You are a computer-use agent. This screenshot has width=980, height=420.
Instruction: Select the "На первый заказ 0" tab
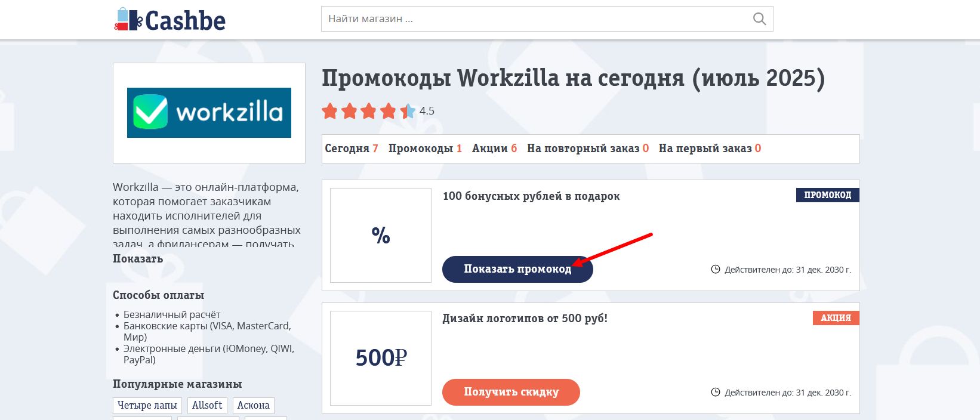(710, 149)
